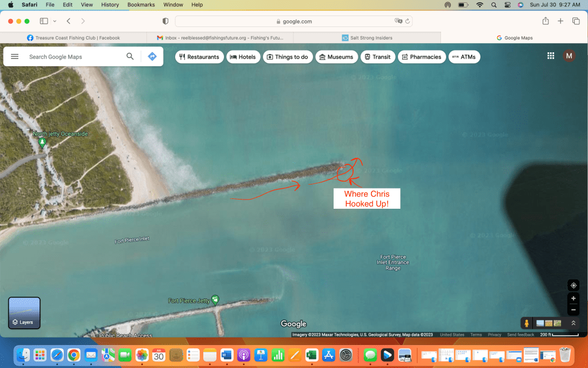Click the magnifier search icon

point(130,56)
